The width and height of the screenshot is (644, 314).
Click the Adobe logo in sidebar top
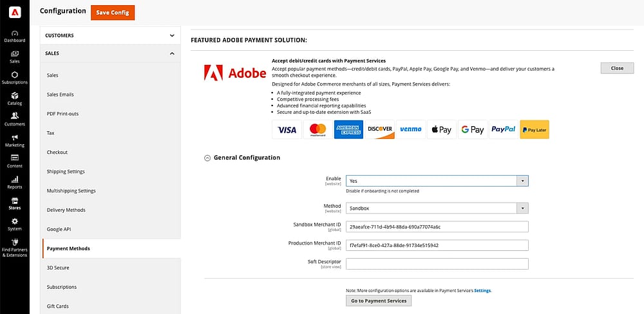[x=15, y=12]
